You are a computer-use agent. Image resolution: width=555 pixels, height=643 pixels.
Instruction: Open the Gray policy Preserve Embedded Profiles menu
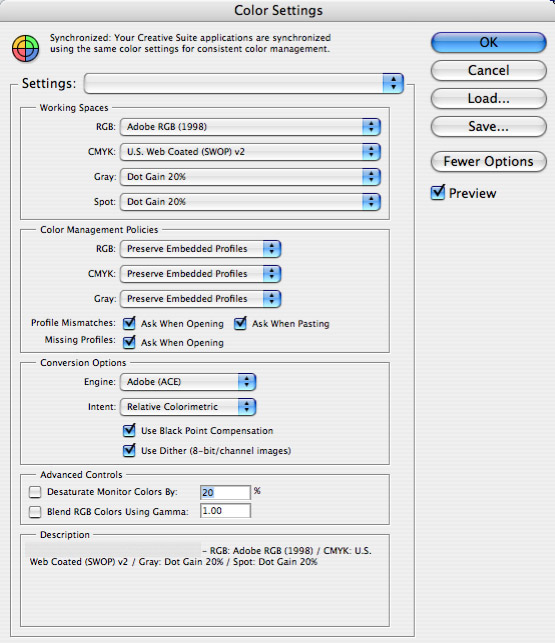(200, 299)
